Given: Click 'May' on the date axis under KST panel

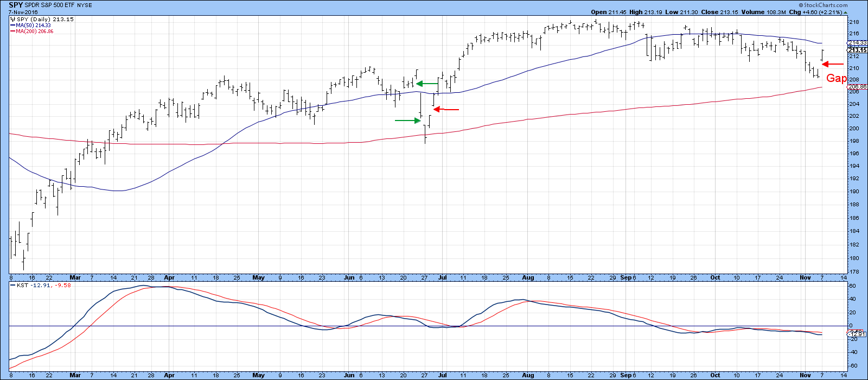Looking at the screenshot, I should [x=259, y=375].
